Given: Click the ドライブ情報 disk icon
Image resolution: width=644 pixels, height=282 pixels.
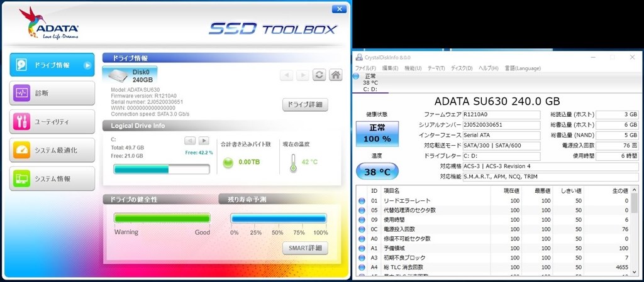Looking at the screenshot, I should pos(21,65).
